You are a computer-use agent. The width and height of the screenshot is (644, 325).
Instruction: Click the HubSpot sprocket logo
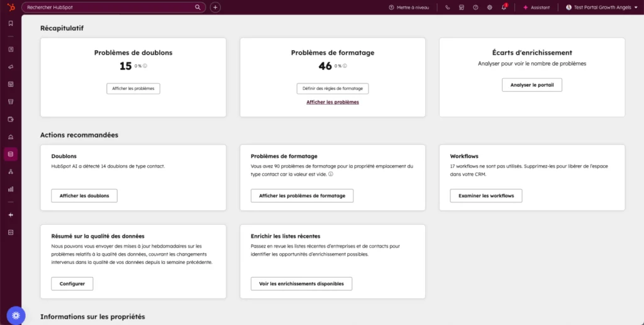(x=11, y=7)
